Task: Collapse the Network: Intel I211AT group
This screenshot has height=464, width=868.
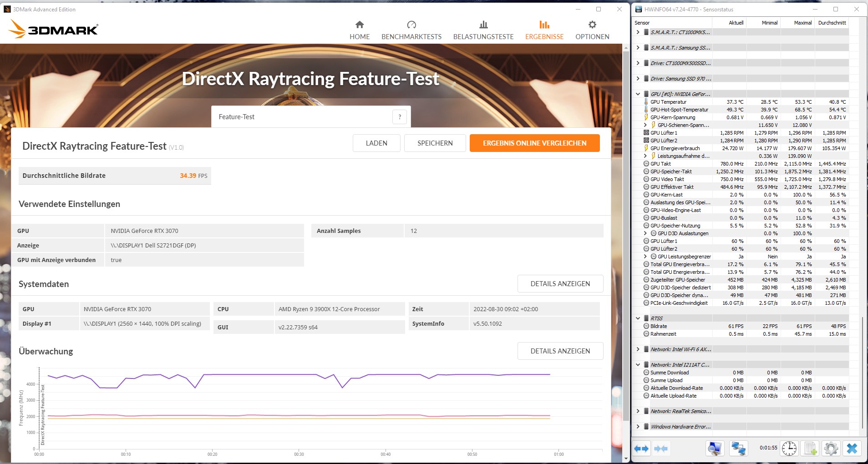Action: pyautogui.click(x=638, y=365)
